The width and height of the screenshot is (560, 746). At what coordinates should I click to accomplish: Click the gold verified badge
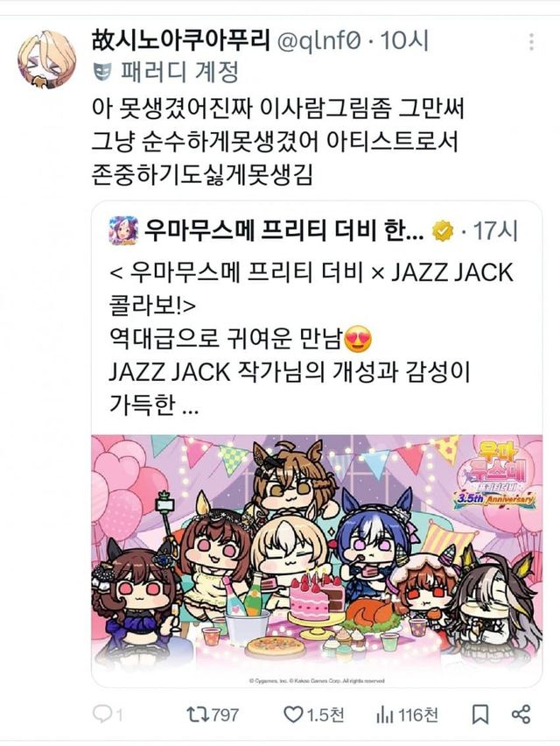tap(443, 231)
